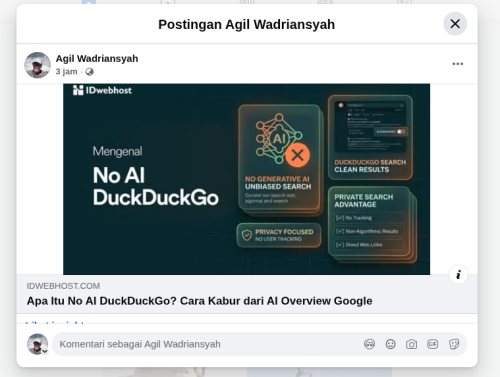Open the '3 jam' post timestamp

coord(66,72)
